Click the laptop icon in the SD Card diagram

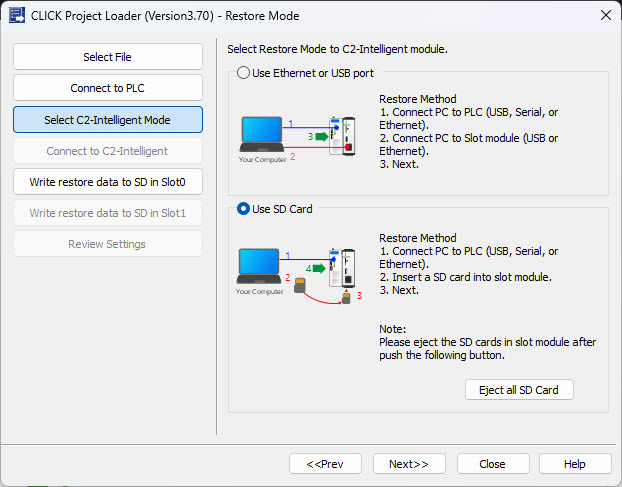coord(259,266)
